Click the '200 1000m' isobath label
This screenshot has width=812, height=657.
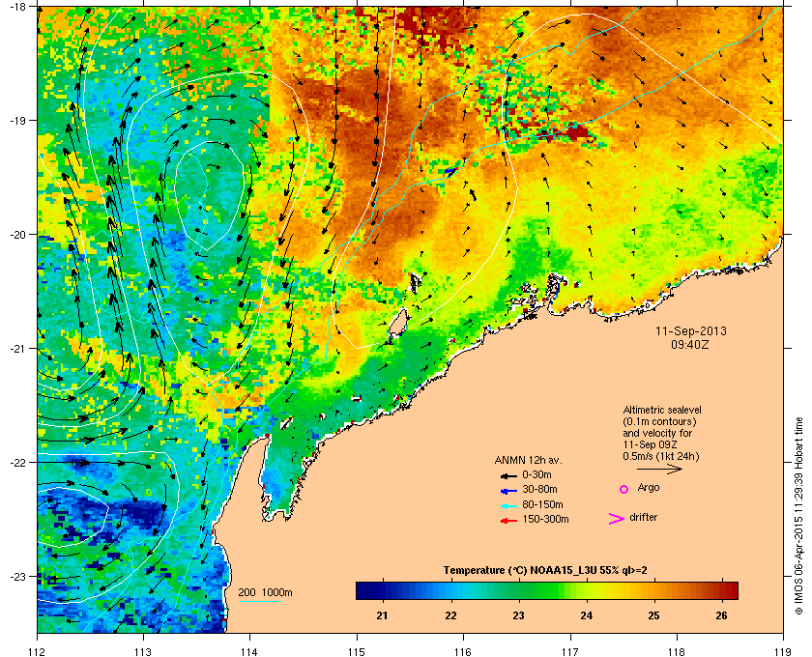click(x=265, y=593)
